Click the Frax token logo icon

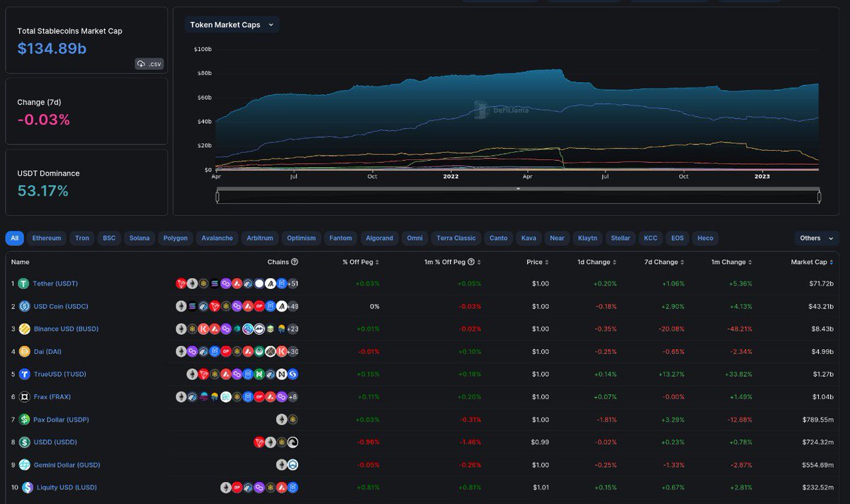tap(24, 397)
